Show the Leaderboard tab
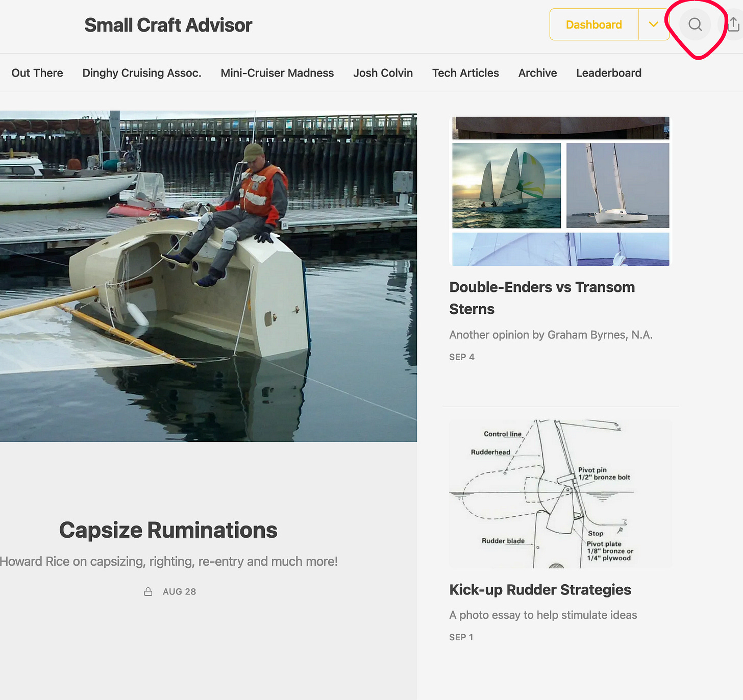743x700 pixels. pos(609,73)
